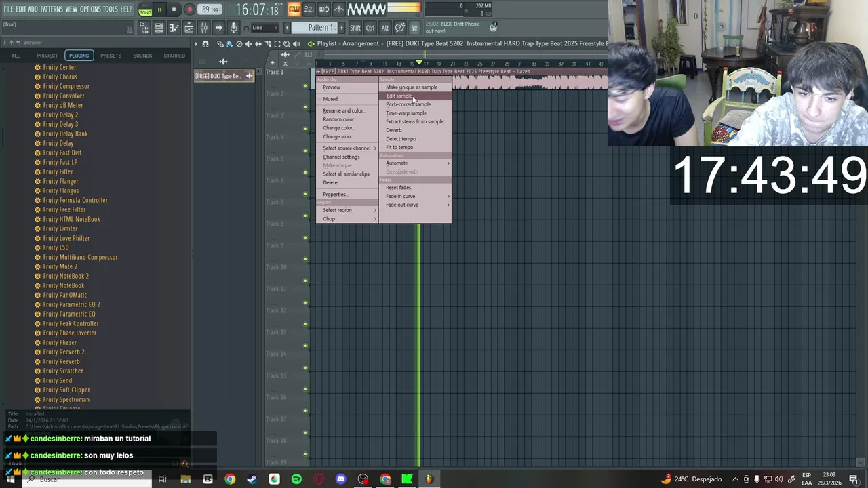Select the playlist Mute tool icon

point(248,44)
